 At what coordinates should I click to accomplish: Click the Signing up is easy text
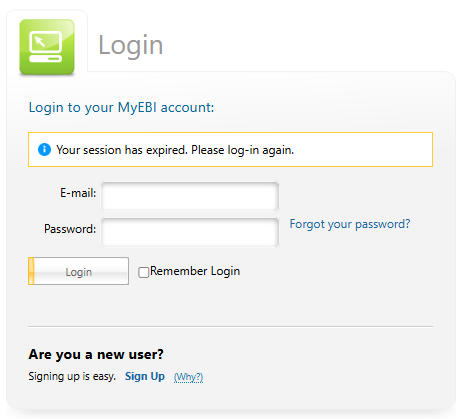coord(72,376)
